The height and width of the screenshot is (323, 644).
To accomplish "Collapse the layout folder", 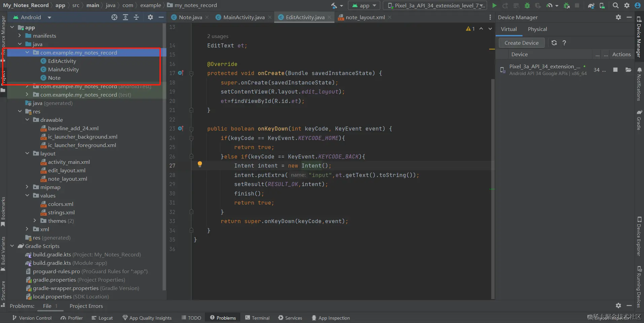I will tap(27, 153).
